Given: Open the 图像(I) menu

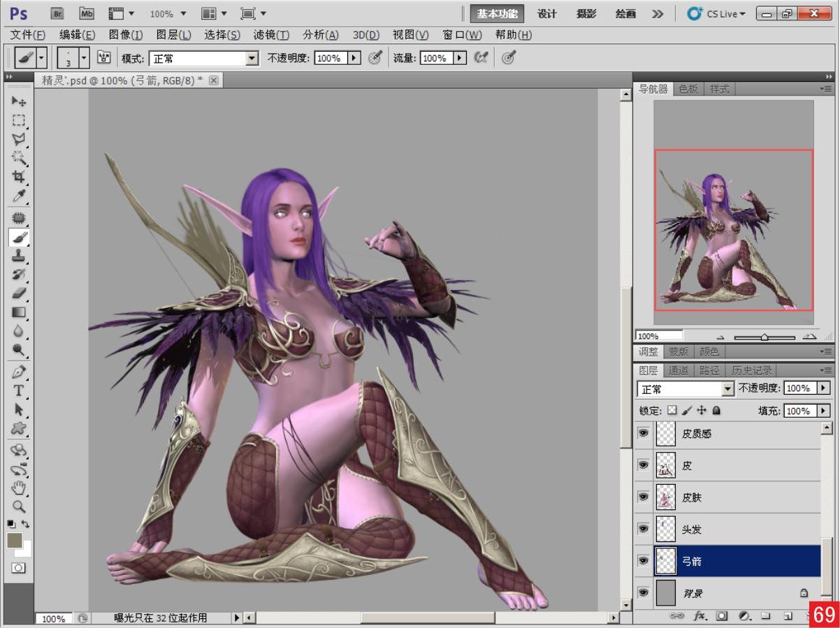Looking at the screenshot, I should click(126, 35).
